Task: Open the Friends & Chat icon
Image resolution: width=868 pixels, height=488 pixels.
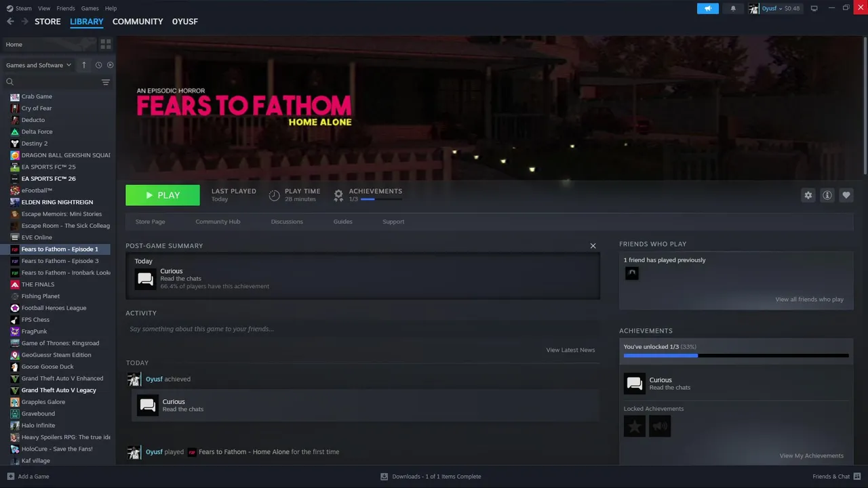Action: click(857, 476)
